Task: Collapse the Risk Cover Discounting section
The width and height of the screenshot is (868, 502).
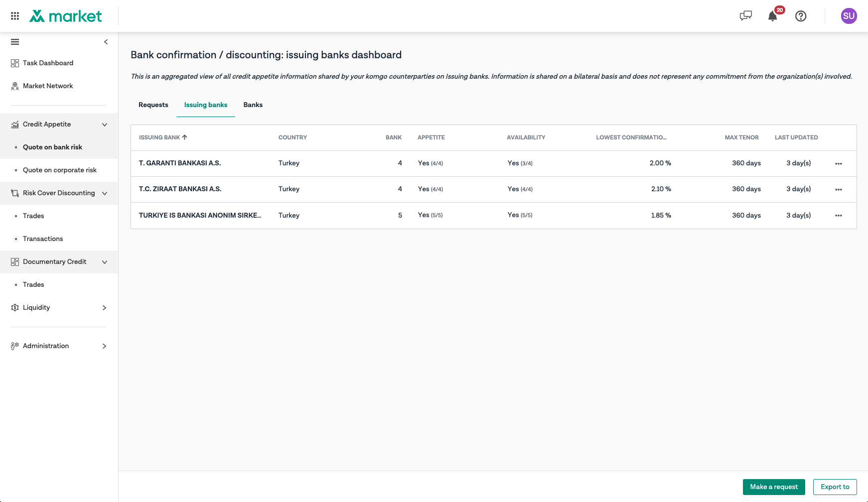Action: click(x=105, y=193)
